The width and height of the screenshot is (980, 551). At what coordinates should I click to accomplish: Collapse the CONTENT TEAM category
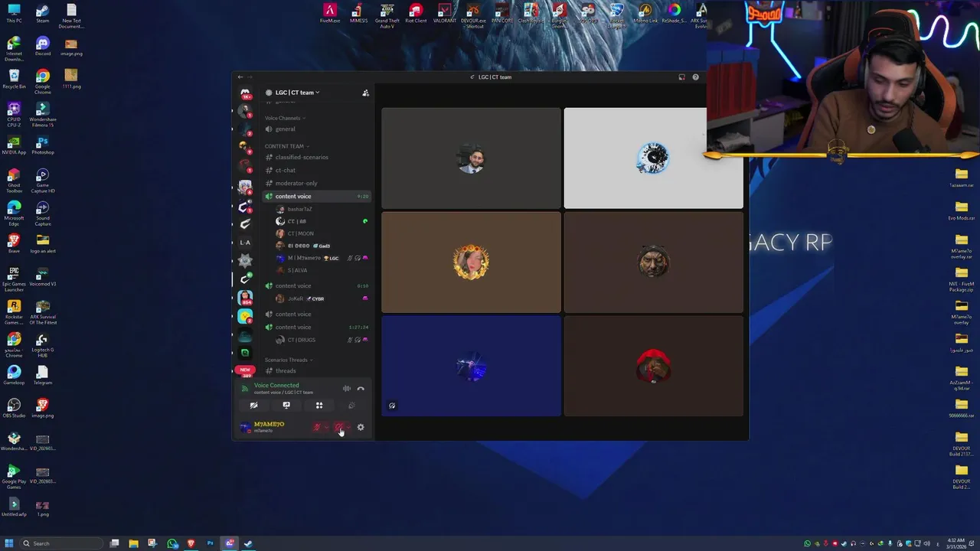tap(287, 146)
